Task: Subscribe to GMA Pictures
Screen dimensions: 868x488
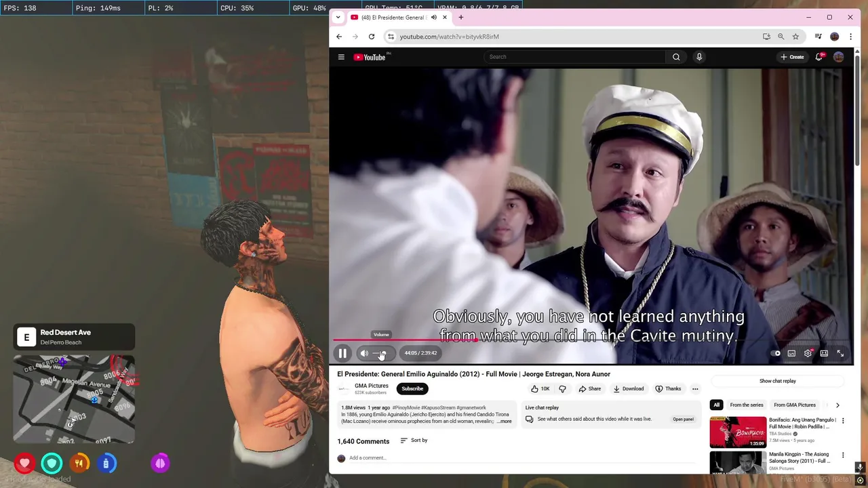Action: click(x=412, y=389)
